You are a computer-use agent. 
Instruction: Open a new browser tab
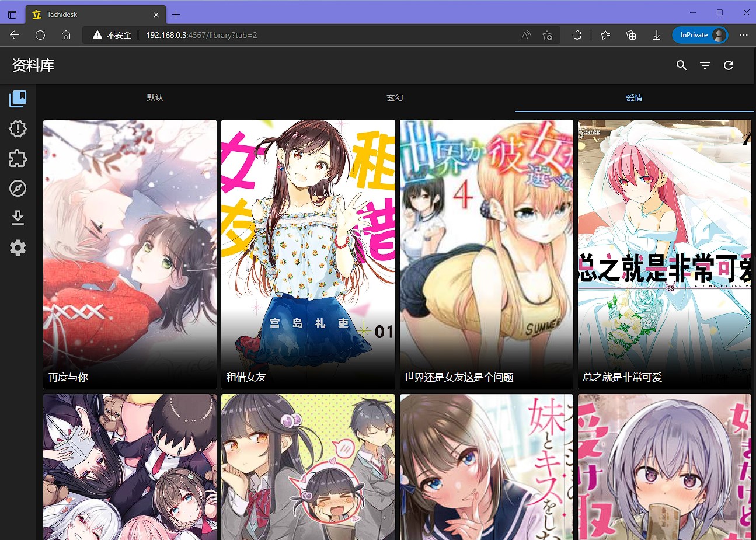click(x=176, y=14)
